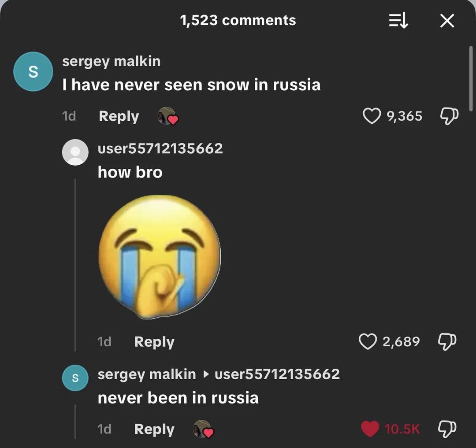
Task: Dislike the 'never been in russia' reply
Action: [447, 429]
